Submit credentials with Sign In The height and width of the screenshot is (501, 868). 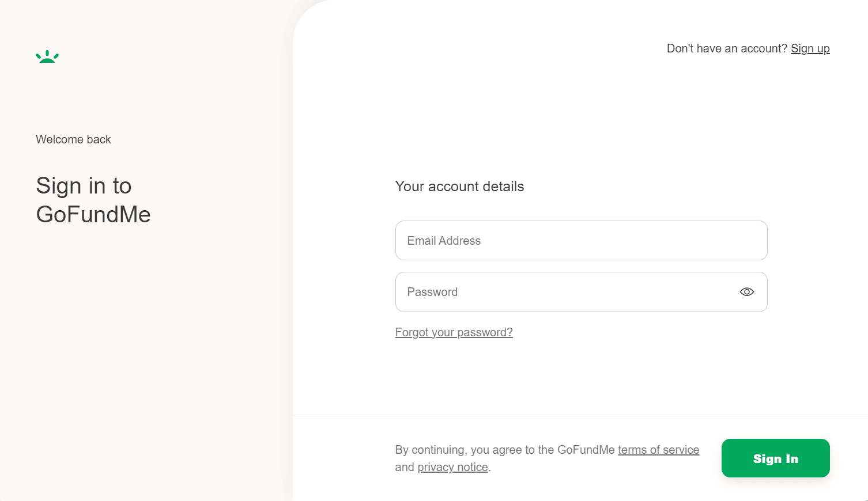[x=775, y=458]
